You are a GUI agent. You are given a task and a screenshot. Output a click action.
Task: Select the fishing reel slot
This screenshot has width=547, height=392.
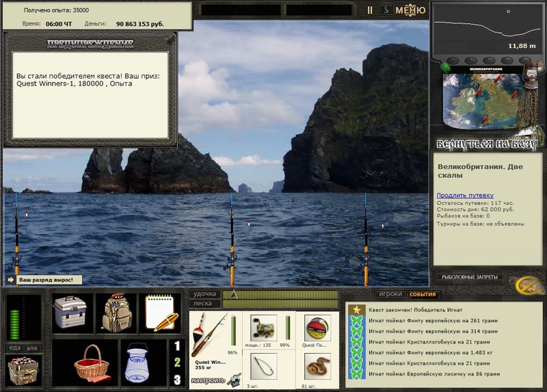pos(264,328)
